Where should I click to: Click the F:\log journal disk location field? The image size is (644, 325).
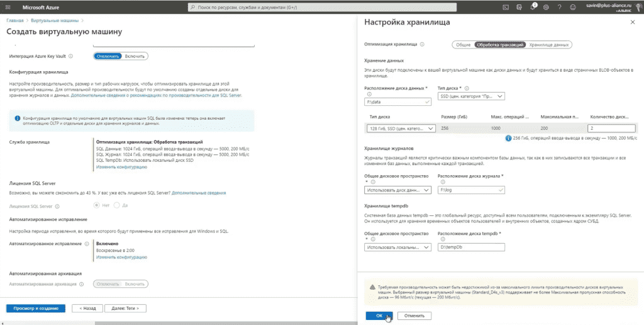click(x=471, y=190)
